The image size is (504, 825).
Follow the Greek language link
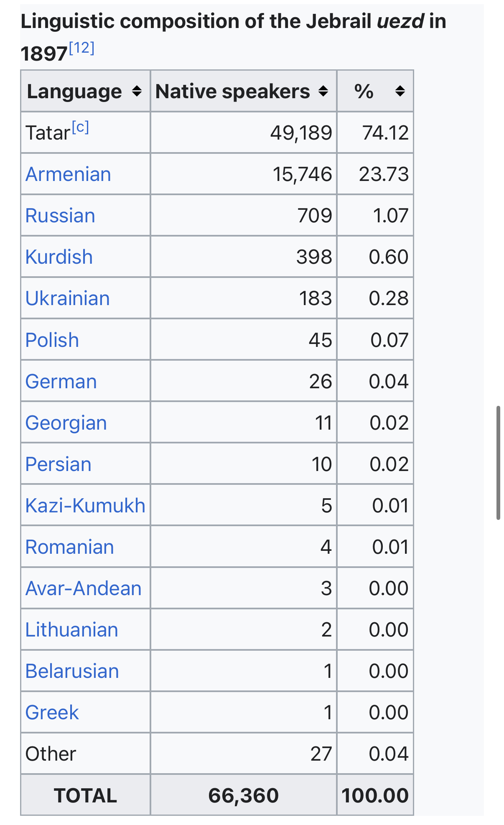[52, 713]
